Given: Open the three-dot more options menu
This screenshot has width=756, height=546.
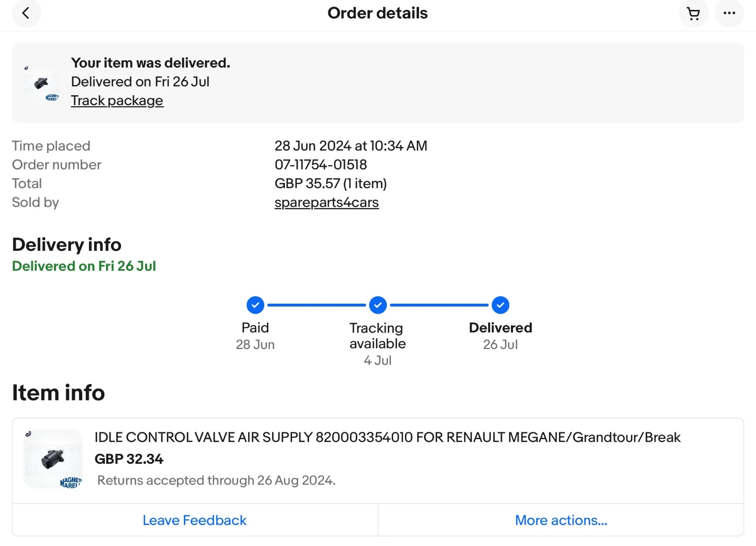Looking at the screenshot, I should (729, 13).
